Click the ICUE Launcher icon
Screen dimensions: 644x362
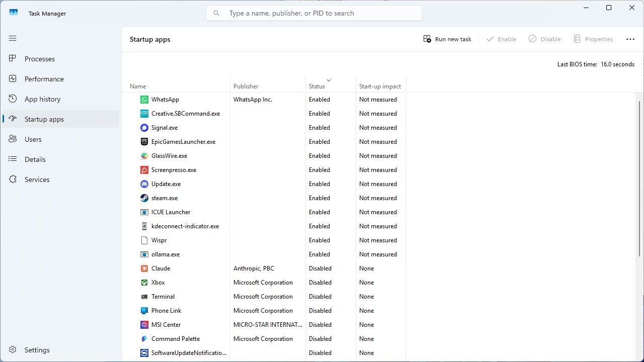click(x=144, y=212)
